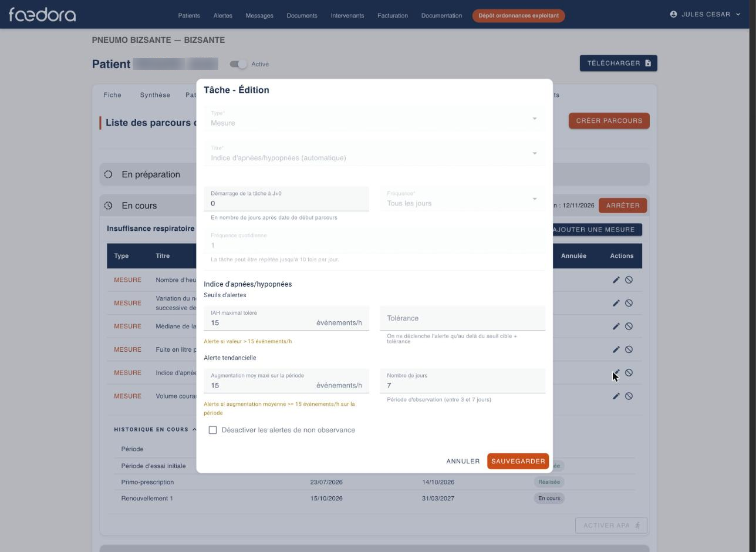Edit the Fuite en litre… measure row
Viewport: 756px width, 552px height.
click(x=616, y=349)
